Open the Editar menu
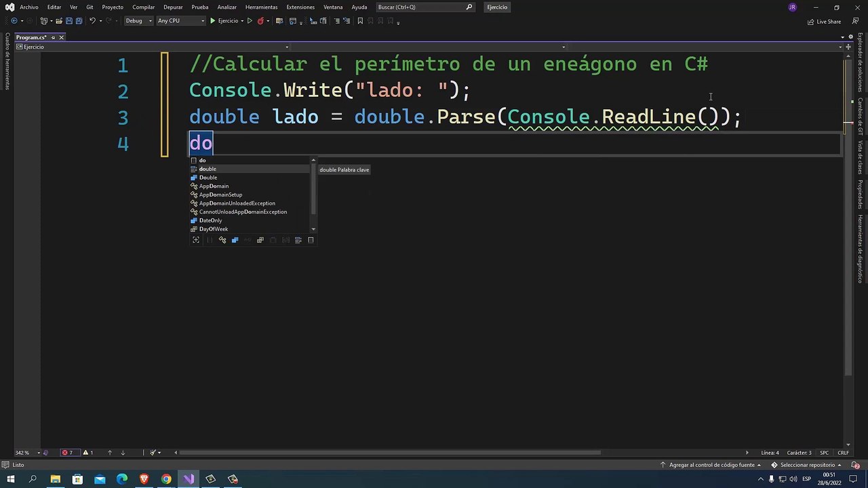The width and height of the screenshot is (868, 488). [x=54, y=7]
